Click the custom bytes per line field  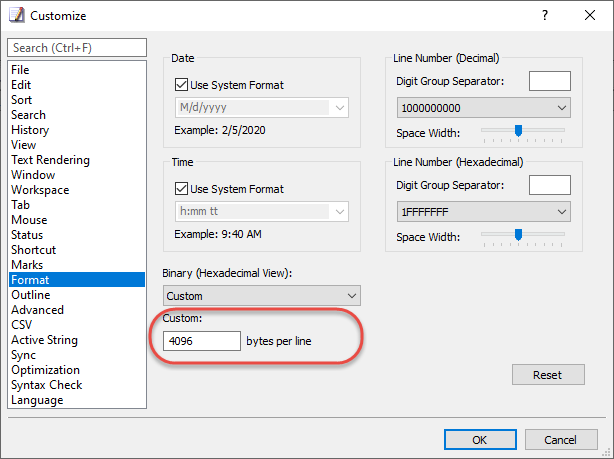click(x=202, y=341)
